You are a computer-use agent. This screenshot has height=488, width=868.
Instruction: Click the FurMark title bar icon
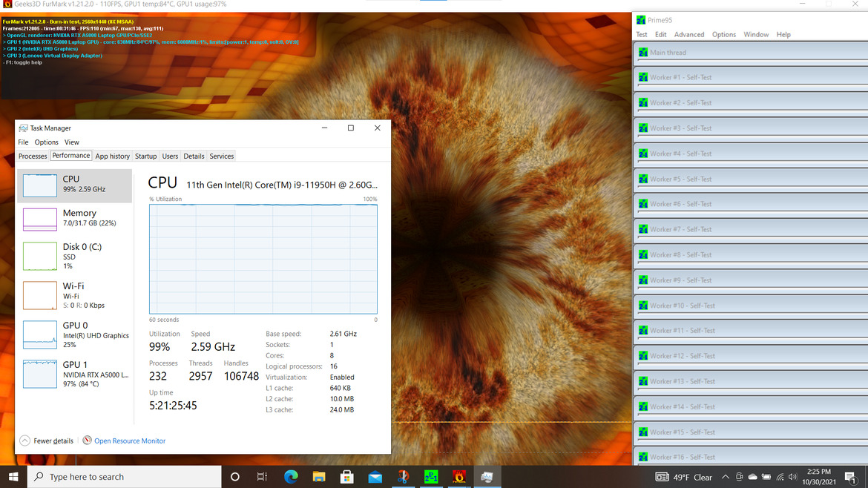(7, 4)
